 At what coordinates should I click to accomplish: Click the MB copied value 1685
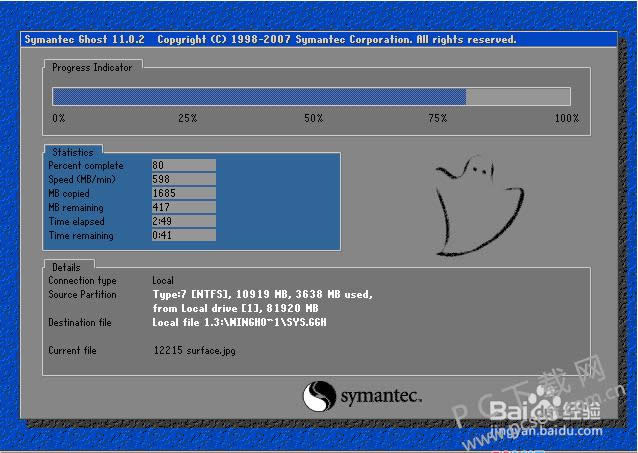(x=184, y=193)
